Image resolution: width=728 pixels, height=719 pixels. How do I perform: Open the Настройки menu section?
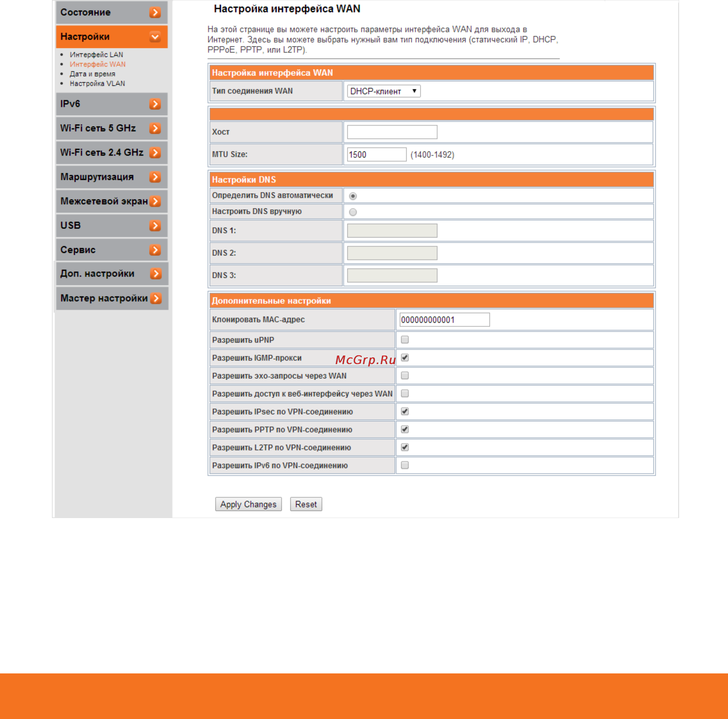112,37
